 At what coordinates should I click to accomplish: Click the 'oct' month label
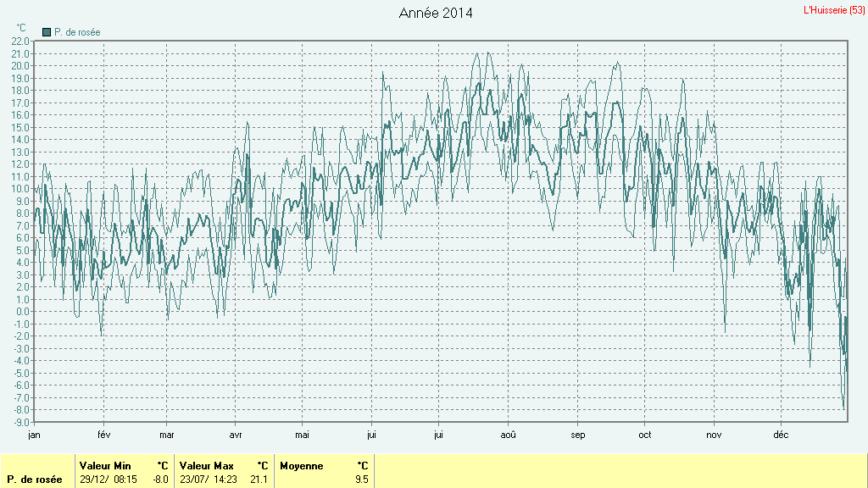pyautogui.click(x=645, y=435)
